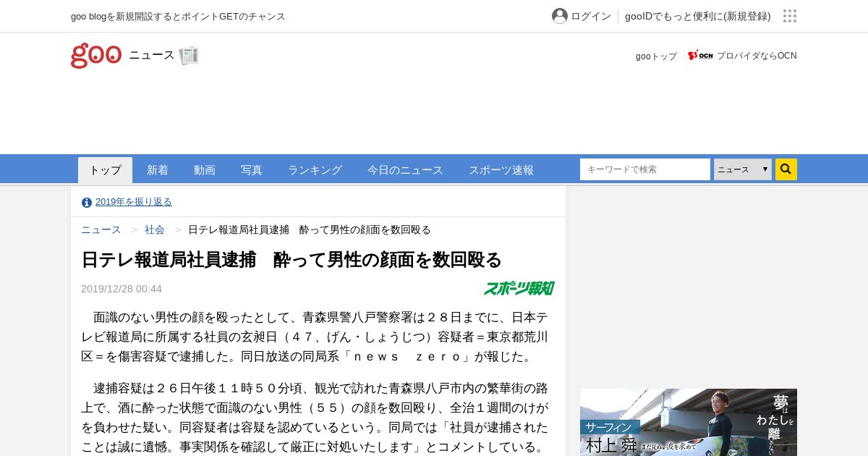Viewport: 868px width, 456px height.
Task: Open the 今日のニュース tab
Action: 405,170
